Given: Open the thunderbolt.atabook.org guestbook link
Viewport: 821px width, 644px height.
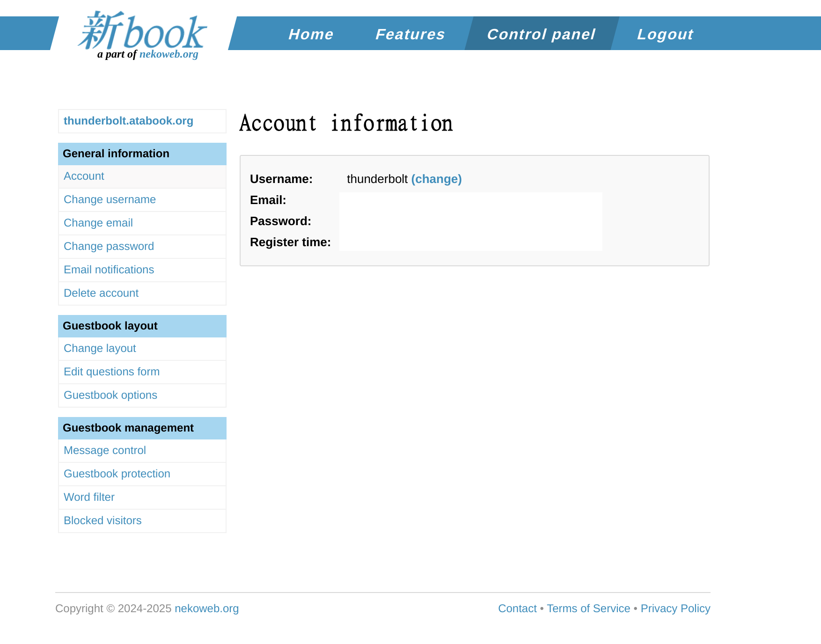Looking at the screenshot, I should (128, 121).
